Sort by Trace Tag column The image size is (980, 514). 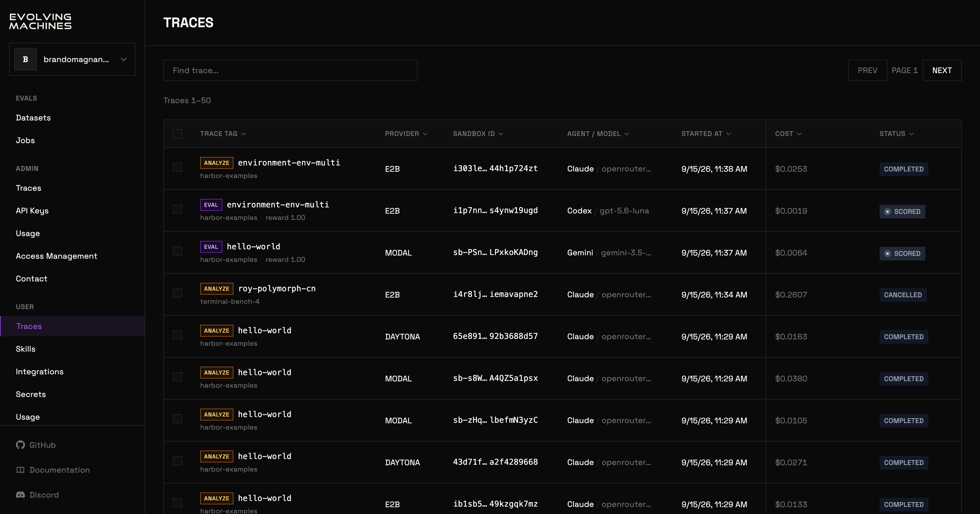223,134
